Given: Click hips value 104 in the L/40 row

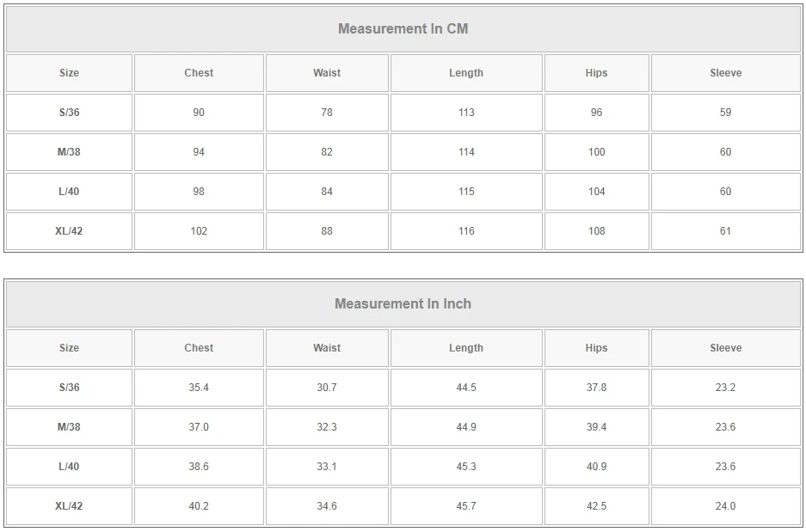Looking at the screenshot, I should [x=596, y=192].
